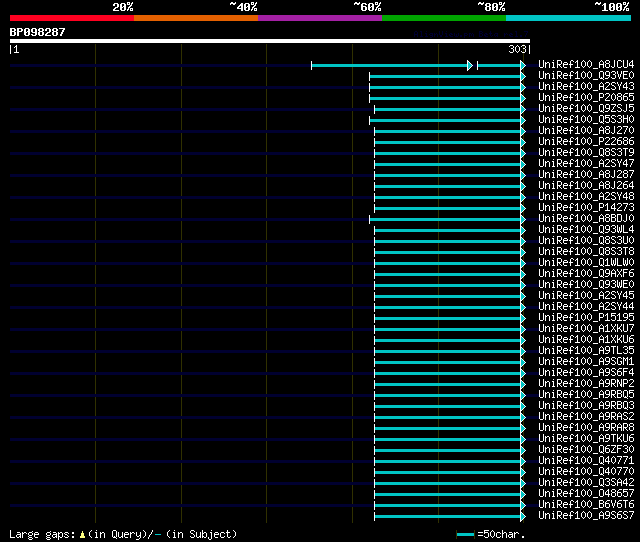
Task: Click UniRef100_A9RAR8 label
Action: (x=586, y=428)
